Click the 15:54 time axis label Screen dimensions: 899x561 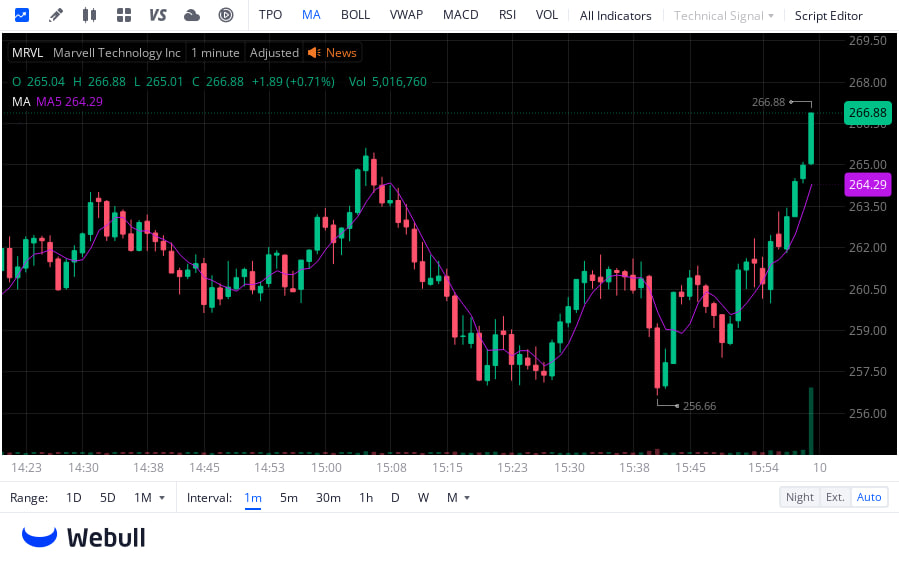[763, 468]
